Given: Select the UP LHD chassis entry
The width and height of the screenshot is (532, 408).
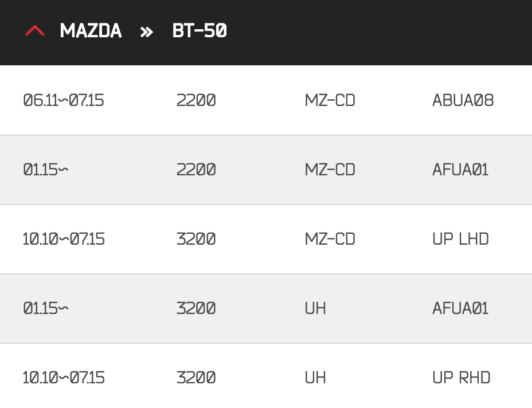Looking at the screenshot, I should (460, 239).
